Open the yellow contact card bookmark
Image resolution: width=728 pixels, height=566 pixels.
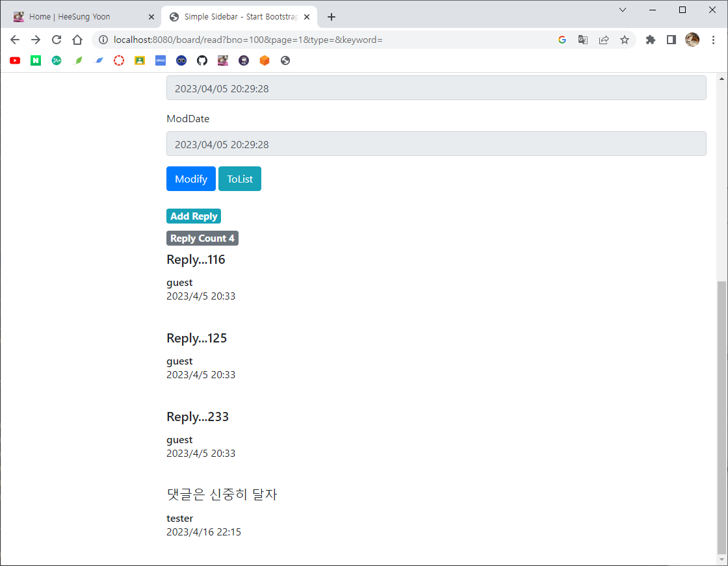(140, 60)
